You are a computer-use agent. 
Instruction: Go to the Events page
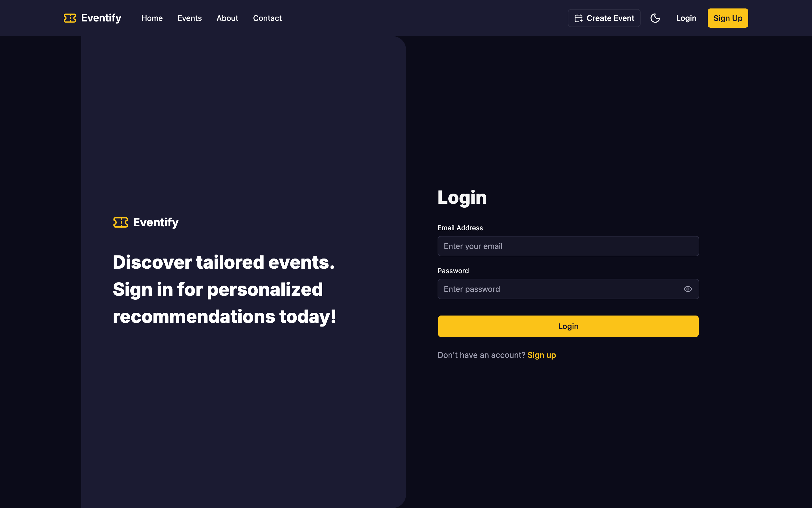[189, 18]
